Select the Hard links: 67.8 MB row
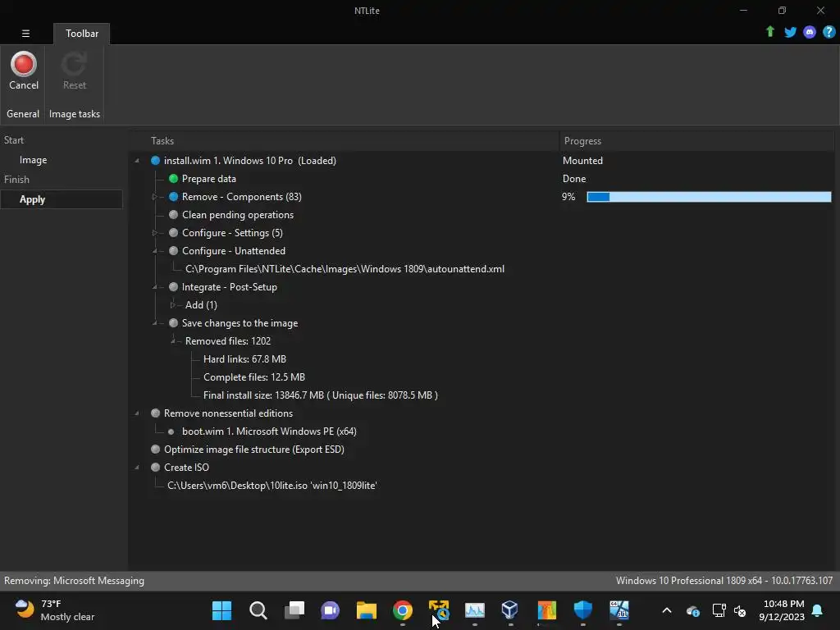 click(244, 359)
